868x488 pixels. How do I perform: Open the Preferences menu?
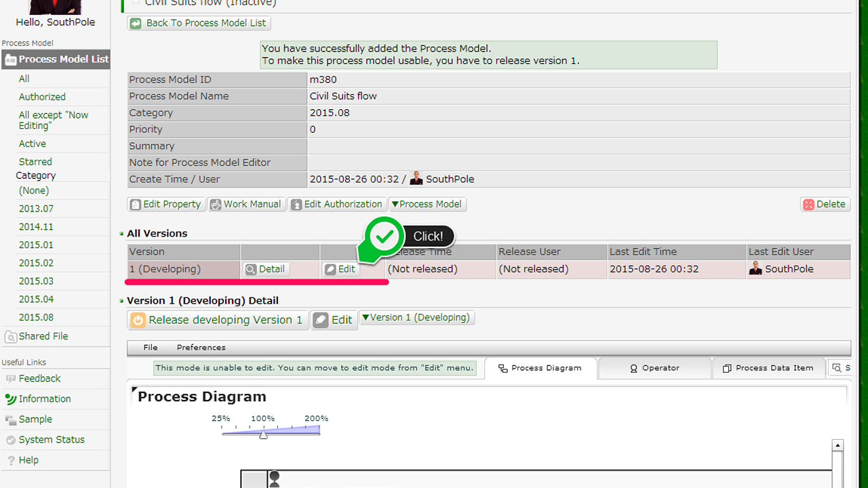coord(201,348)
